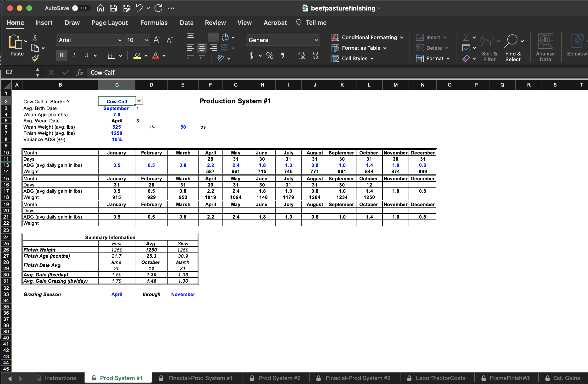Open borders dropdown arrow

121,55
